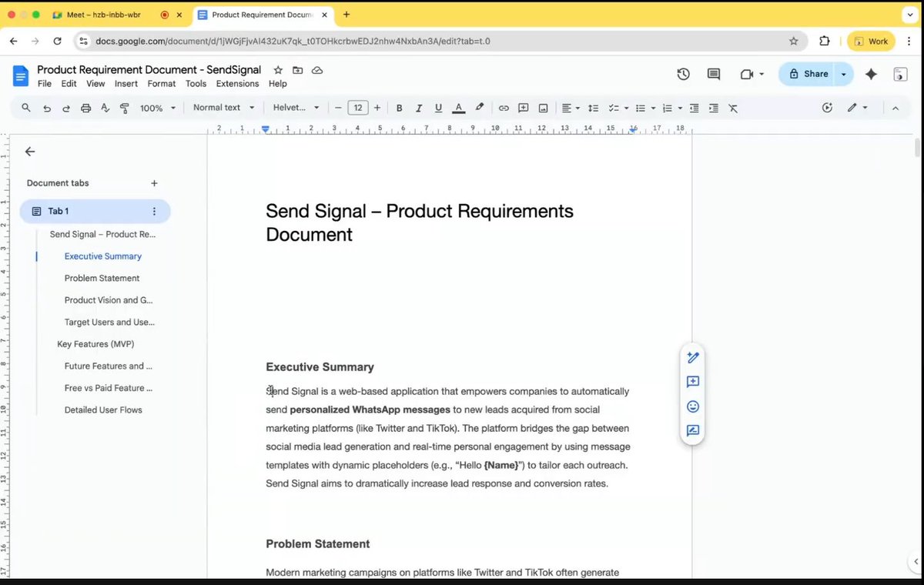The image size is (924, 585).
Task: Open Tab 1 options menu
Action: pyautogui.click(x=154, y=211)
